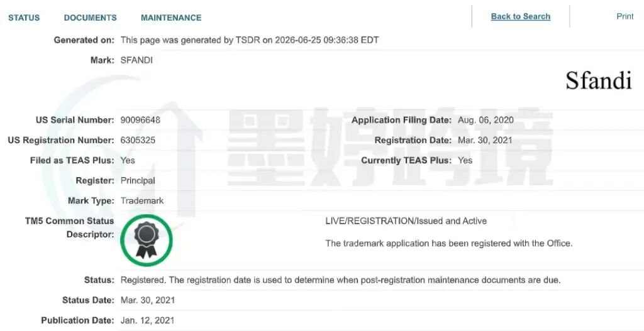Open the MAINTENANCE tab

coord(171,18)
